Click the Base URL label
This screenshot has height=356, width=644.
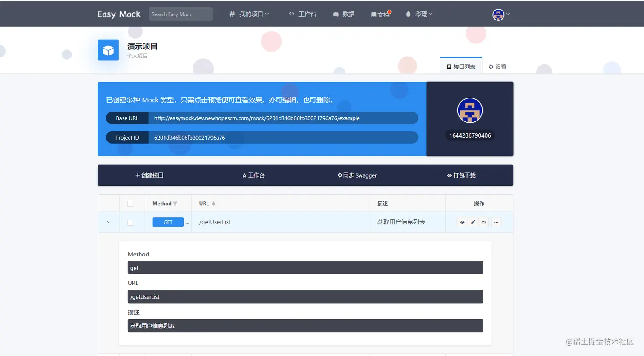tap(127, 118)
